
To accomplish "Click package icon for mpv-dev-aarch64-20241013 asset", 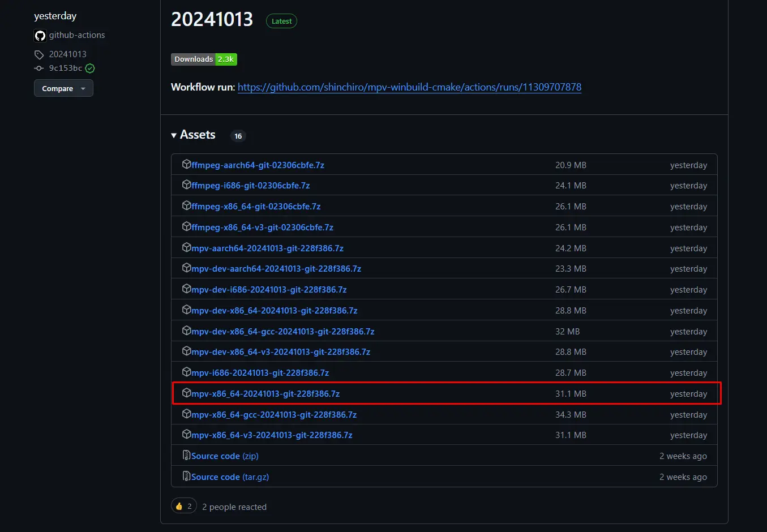I will [186, 268].
